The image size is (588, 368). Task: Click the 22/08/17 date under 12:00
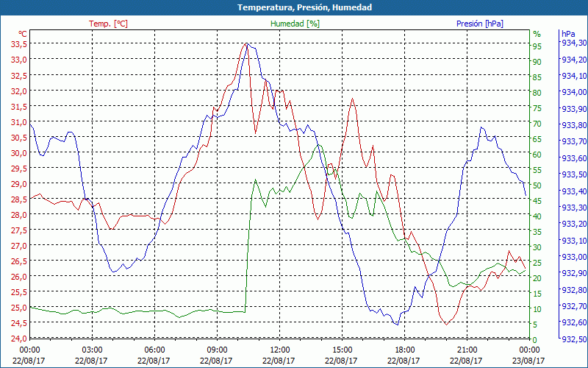(x=279, y=360)
